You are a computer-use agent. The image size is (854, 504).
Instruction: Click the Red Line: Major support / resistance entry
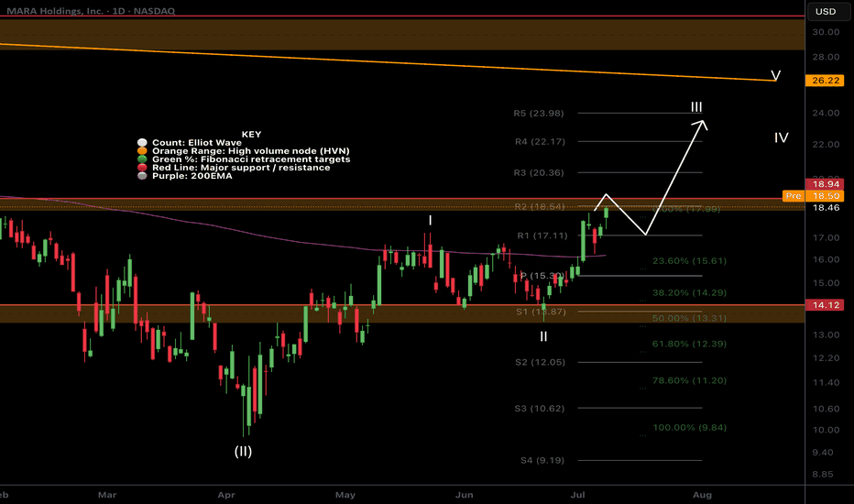tap(241, 168)
